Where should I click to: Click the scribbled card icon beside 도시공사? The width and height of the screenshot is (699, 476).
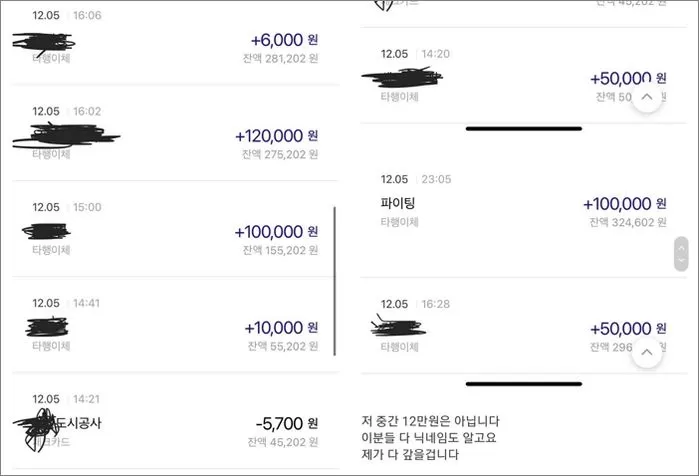[x=37, y=429]
